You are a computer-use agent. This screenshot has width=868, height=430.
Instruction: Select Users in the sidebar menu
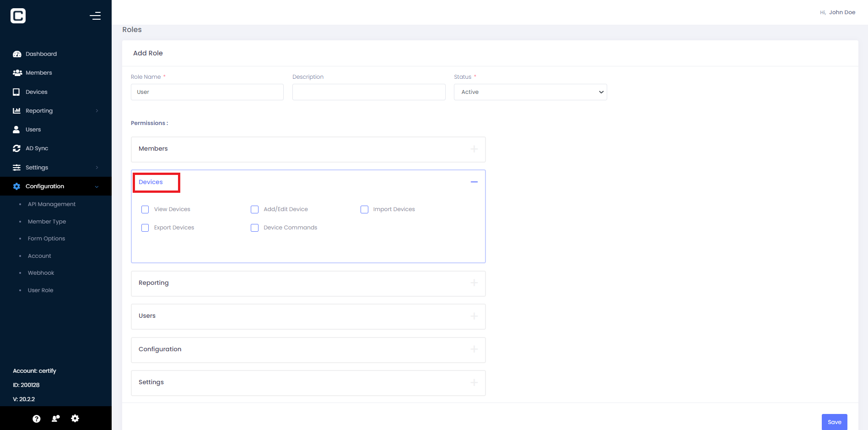click(33, 130)
